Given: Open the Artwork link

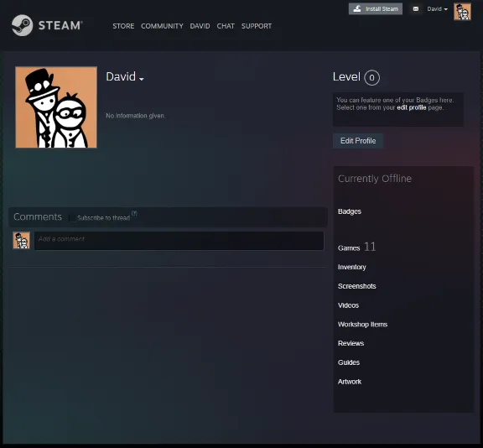Looking at the screenshot, I should 350,382.
